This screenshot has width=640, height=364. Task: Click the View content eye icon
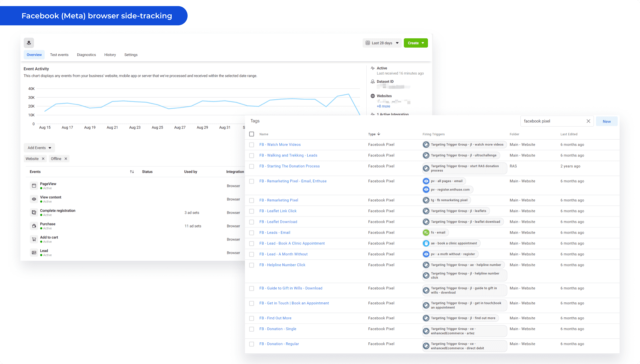point(34,199)
